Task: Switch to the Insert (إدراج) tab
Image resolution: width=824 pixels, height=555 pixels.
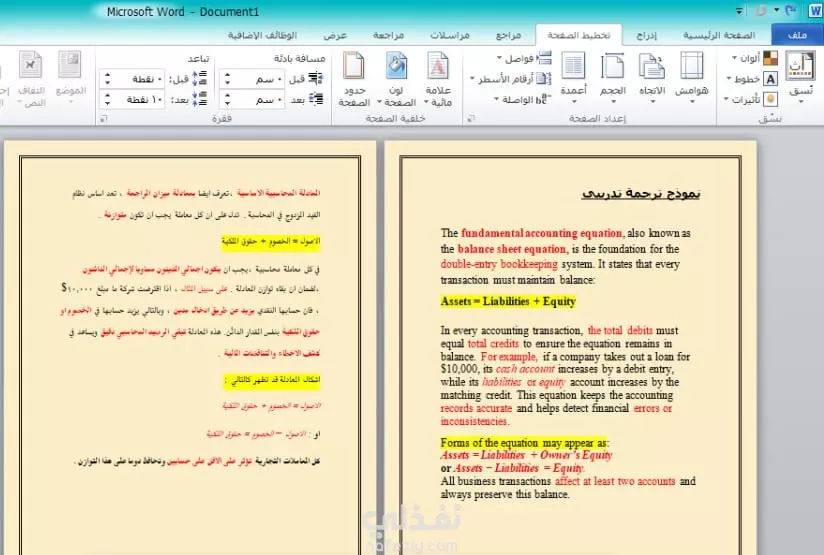Action: (x=647, y=35)
